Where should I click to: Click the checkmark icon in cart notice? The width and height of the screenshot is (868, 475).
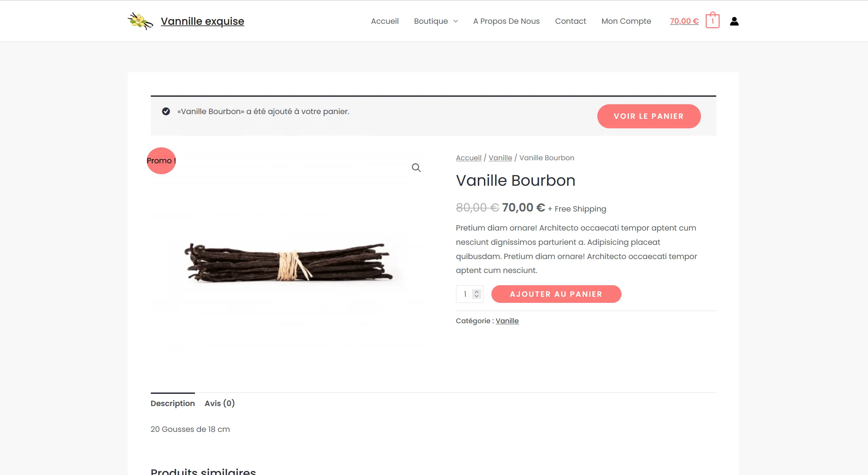point(166,111)
